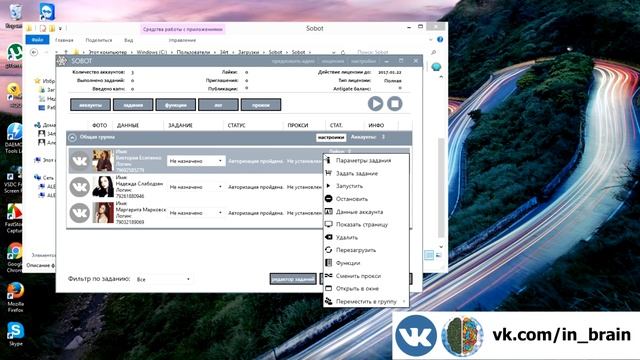Viewport: 640px width, 360px height.
Task: Click the СТАТУС column header
Action: [x=236, y=125]
